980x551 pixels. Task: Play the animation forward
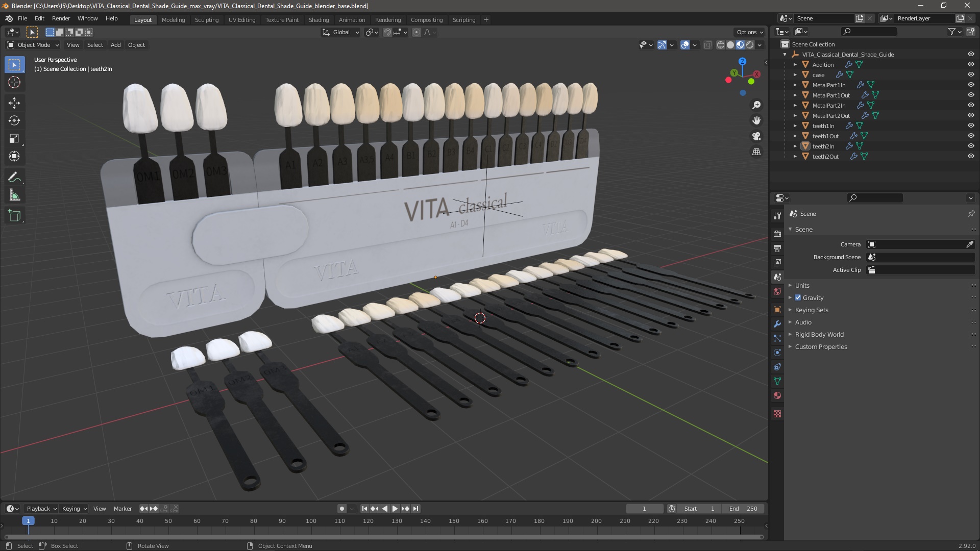tap(395, 509)
